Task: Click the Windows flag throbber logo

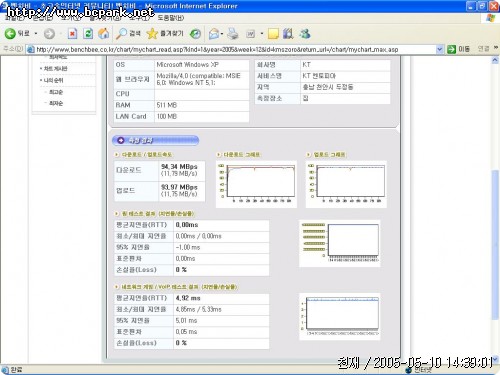Action: pos(490,18)
